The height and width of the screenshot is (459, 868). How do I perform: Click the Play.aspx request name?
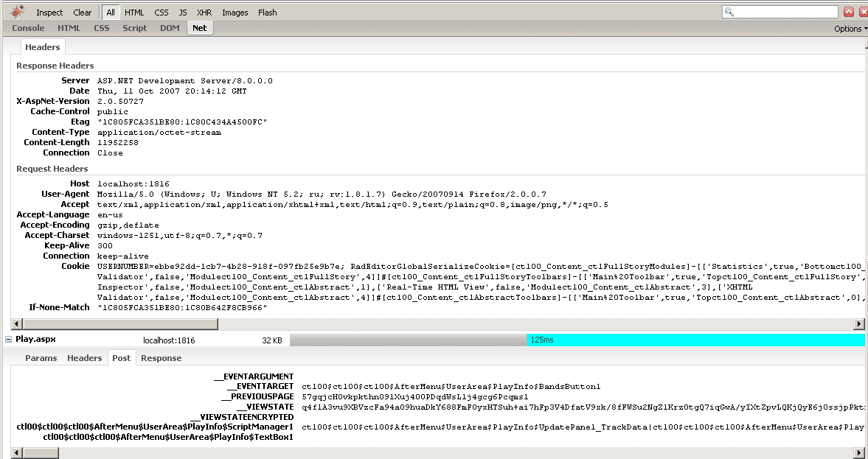pos(35,340)
